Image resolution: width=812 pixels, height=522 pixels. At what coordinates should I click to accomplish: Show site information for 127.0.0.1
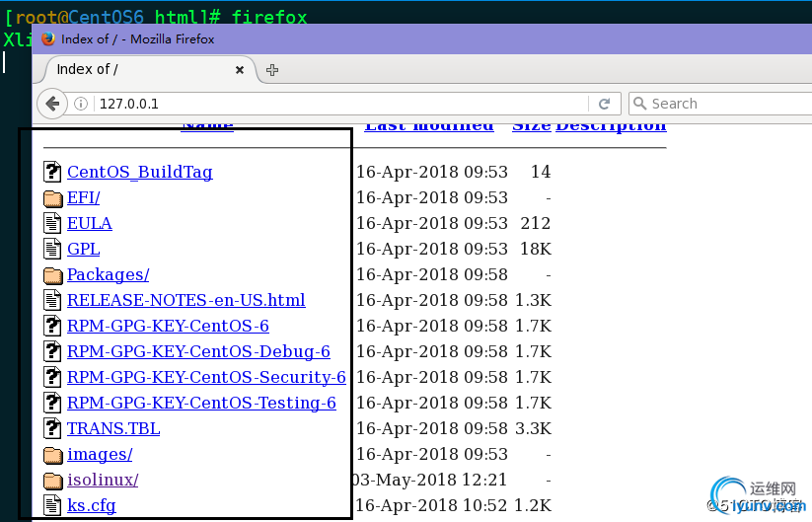click(x=81, y=104)
